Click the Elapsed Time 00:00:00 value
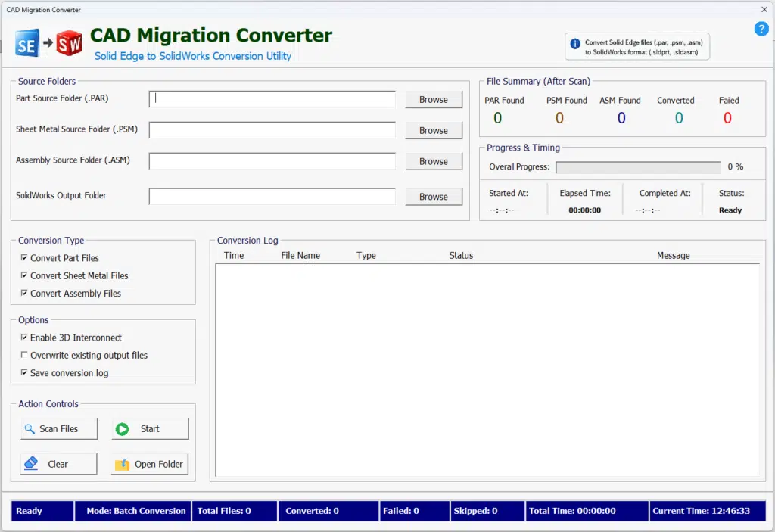Image resolution: width=775 pixels, height=532 pixels. point(585,210)
